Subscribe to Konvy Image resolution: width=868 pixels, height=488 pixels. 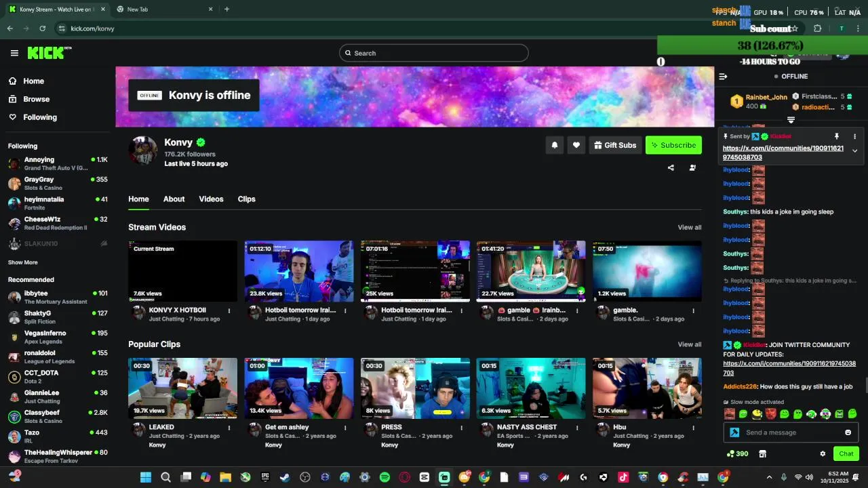(673, 145)
